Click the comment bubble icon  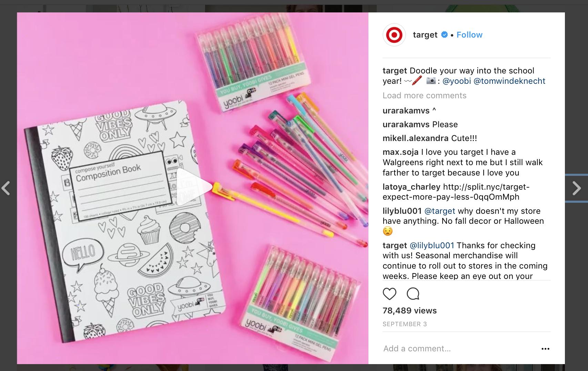413,294
